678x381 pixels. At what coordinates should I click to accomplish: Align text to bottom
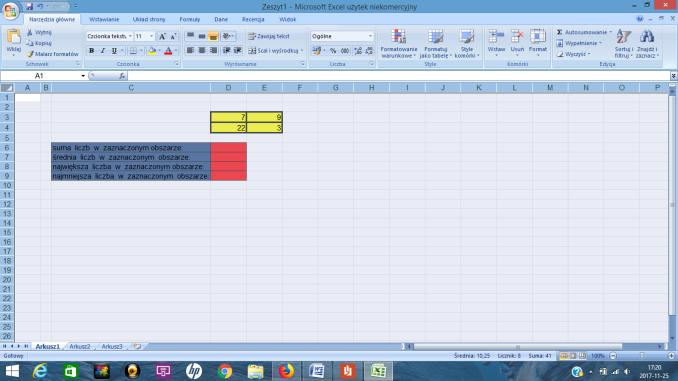pos(213,36)
